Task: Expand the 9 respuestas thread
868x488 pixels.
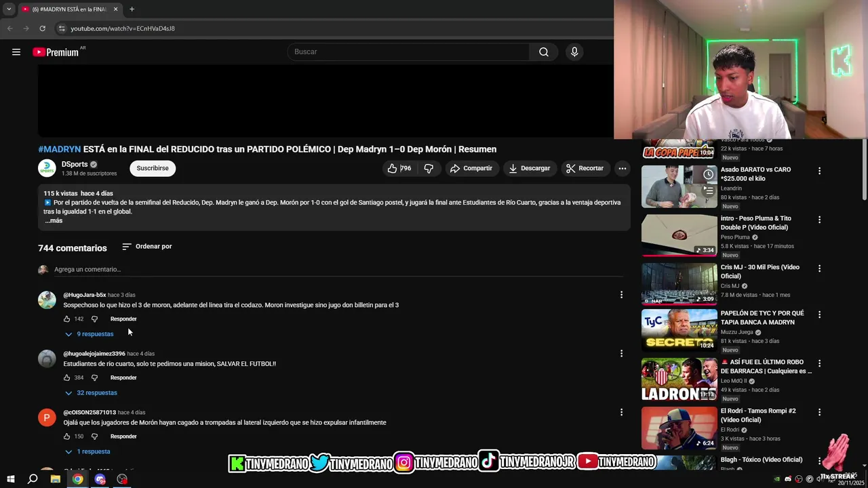Action: 90,334
